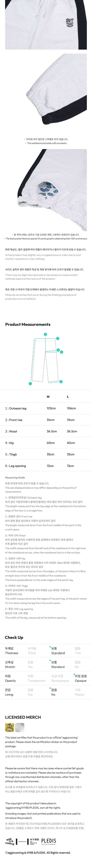Click marker 3 at the waist corner
The height and width of the screenshot is (868, 92).
58,338
